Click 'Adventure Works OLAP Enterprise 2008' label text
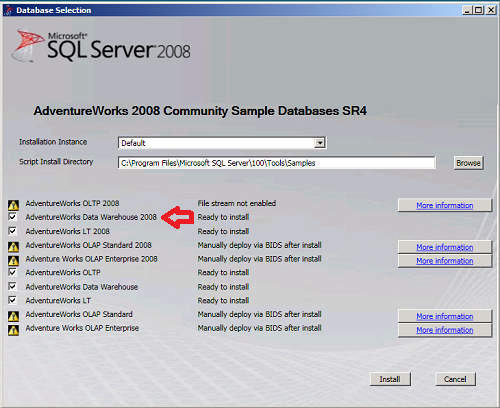500x408 pixels. coord(92,259)
